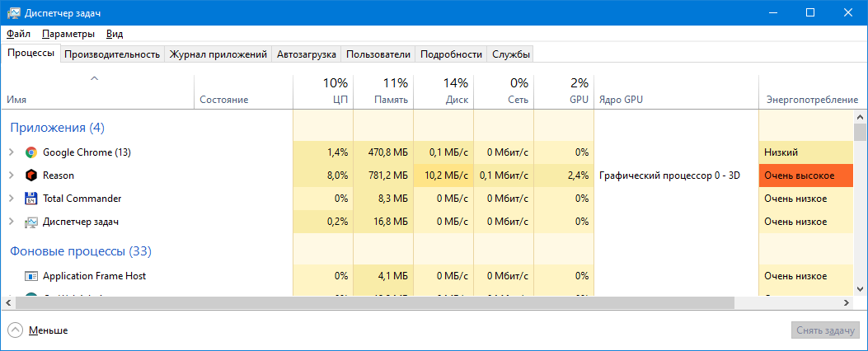Expand the Диспетчер задач process entry
Screen dimensions: 868x351
pyautogui.click(x=11, y=222)
